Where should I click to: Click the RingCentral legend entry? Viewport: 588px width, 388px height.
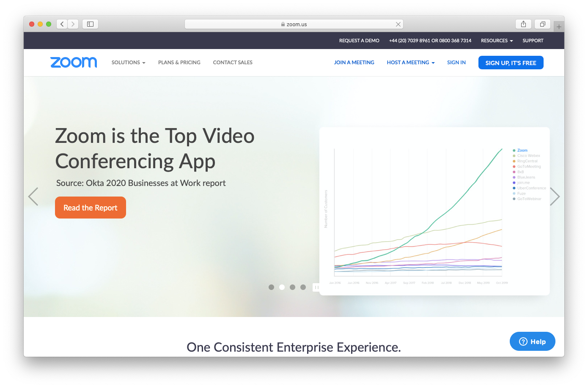525,161
